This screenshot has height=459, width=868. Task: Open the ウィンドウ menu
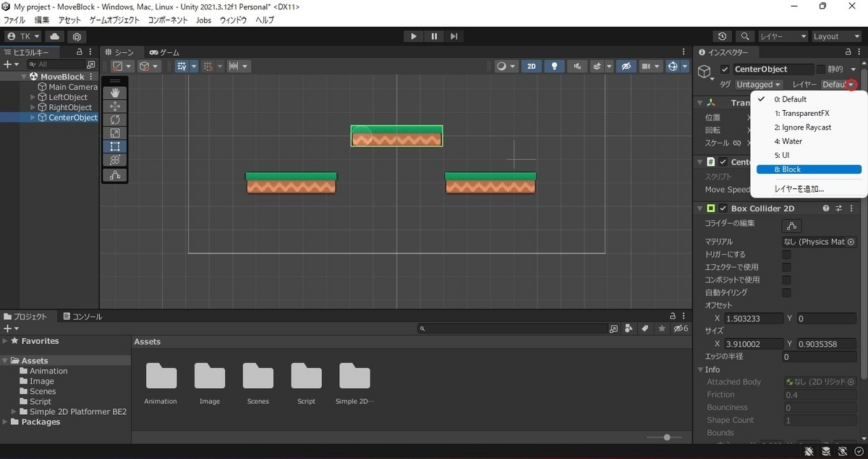(233, 20)
